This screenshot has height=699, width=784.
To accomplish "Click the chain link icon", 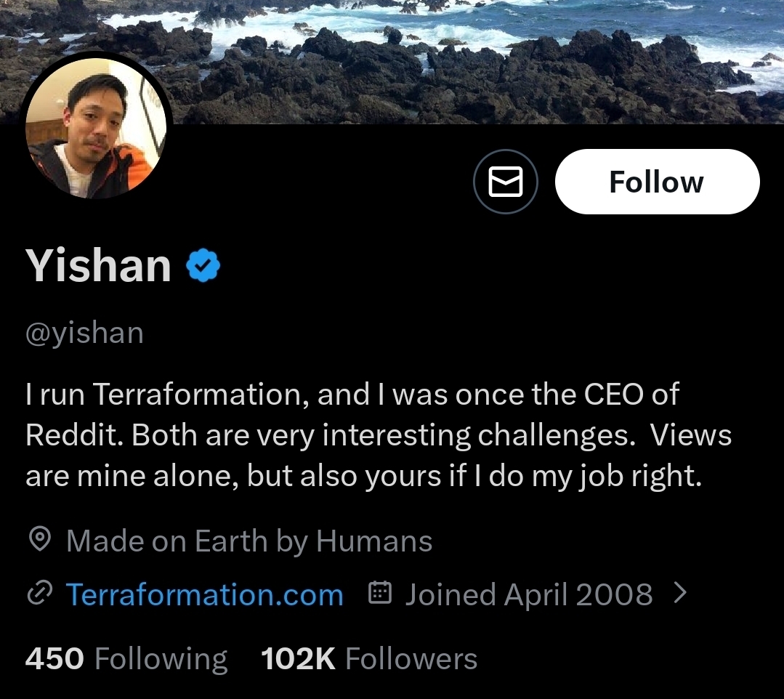I will 38,594.
